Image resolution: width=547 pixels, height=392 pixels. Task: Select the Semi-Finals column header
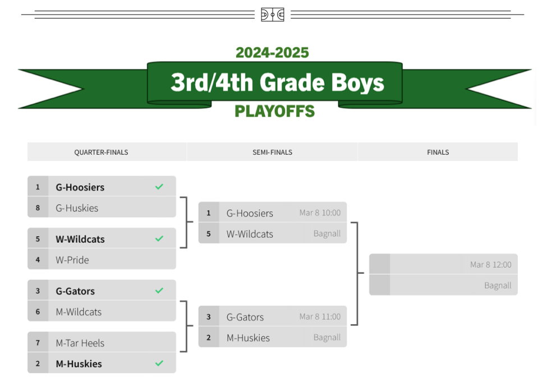tap(272, 152)
